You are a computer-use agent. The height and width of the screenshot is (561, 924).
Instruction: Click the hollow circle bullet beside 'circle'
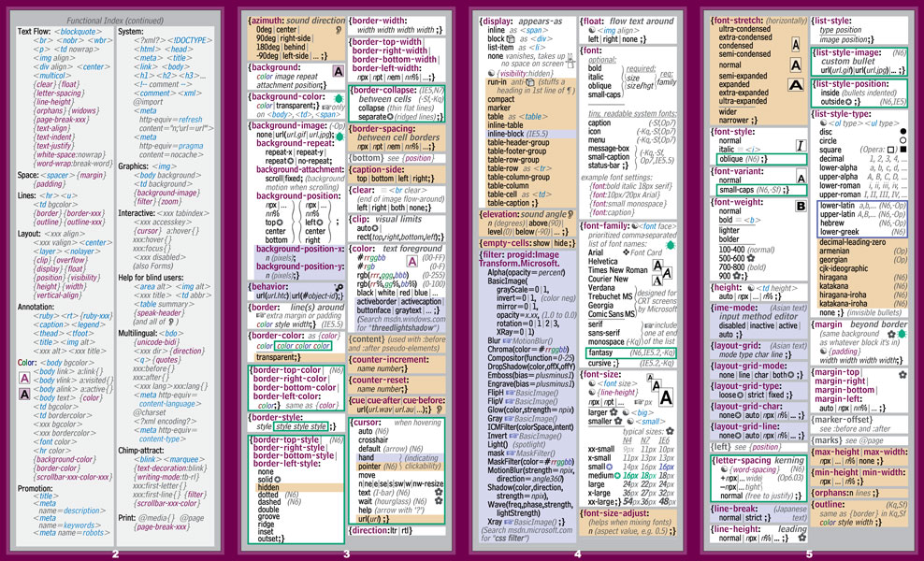903,141
